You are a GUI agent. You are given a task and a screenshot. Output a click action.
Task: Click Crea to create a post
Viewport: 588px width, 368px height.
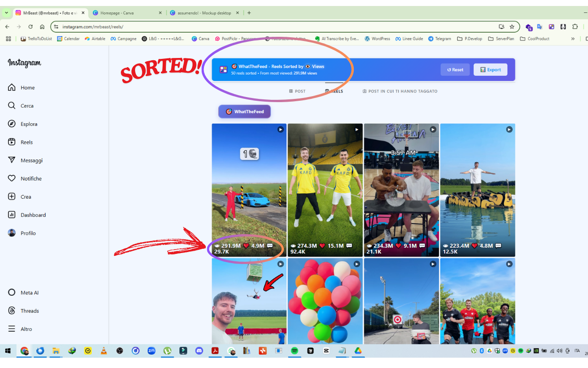[20, 197]
